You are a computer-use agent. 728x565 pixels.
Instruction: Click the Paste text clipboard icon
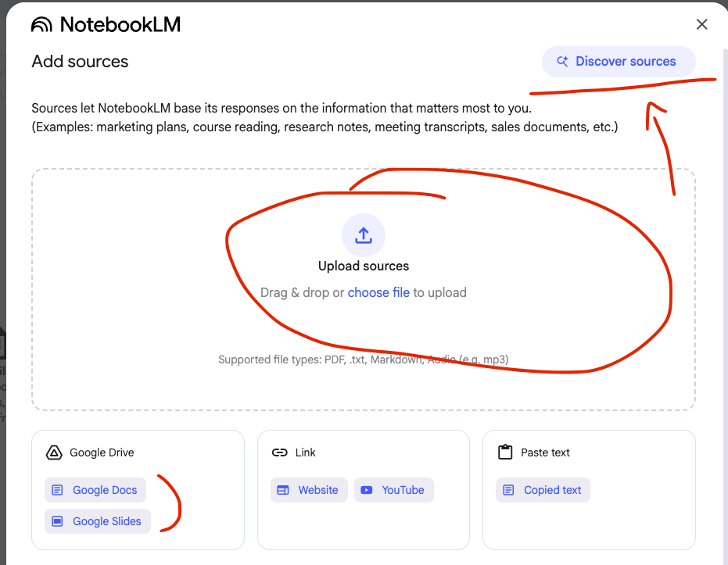(505, 452)
